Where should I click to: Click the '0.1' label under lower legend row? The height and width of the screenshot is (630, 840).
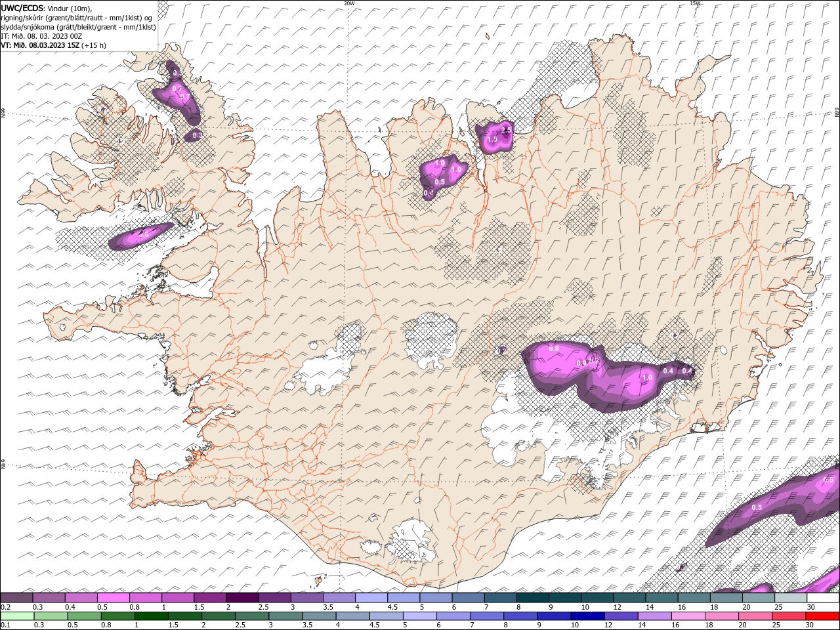coord(5,625)
